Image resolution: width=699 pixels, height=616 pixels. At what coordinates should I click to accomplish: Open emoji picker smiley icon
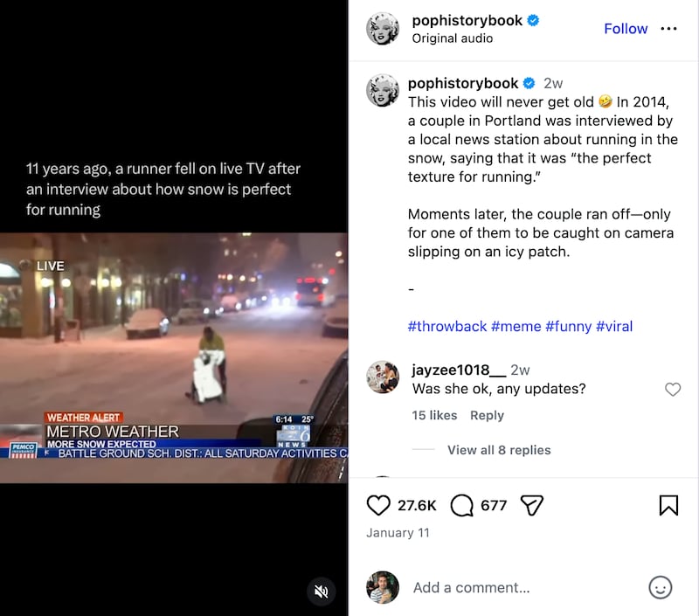(660, 587)
